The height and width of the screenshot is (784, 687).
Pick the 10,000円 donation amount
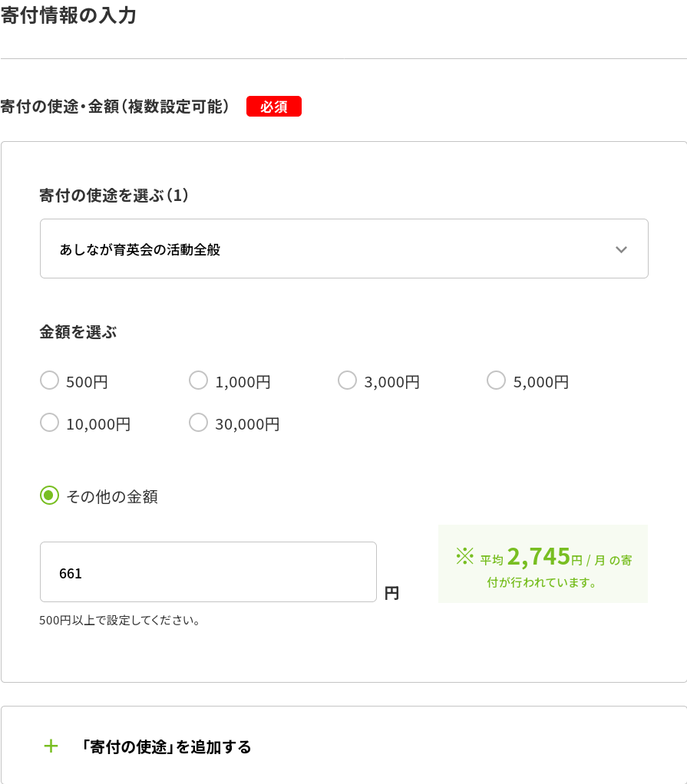pyautogui.click(x=50, y=423)
